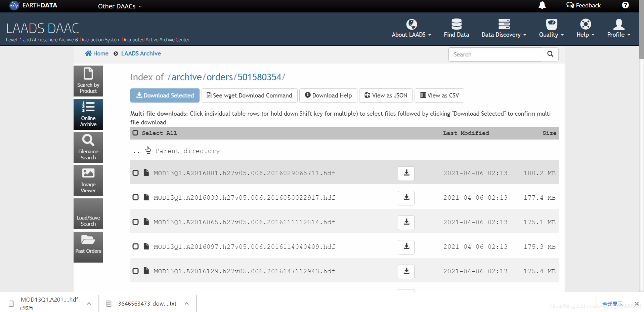Click See wget Download Command
The width and height of the screenshot is (644, 312).
(249, 95)
